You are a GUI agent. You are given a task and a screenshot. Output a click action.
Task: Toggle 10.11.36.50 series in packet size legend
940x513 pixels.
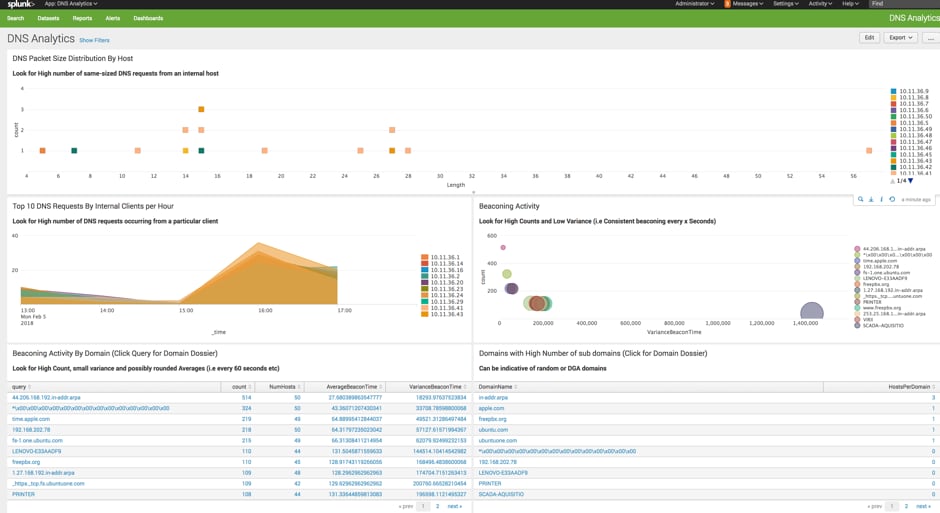pyautogui.click(x=911, y=116)
